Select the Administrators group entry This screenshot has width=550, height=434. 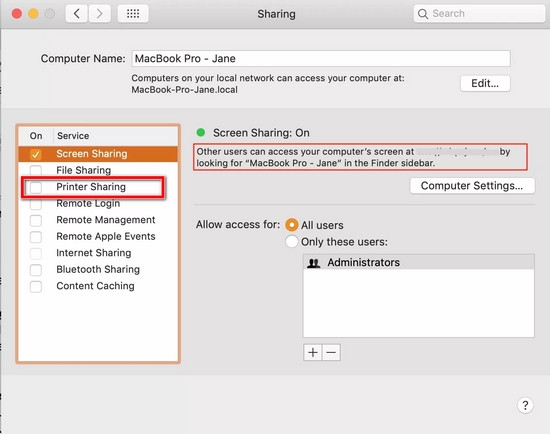(418, 262)
